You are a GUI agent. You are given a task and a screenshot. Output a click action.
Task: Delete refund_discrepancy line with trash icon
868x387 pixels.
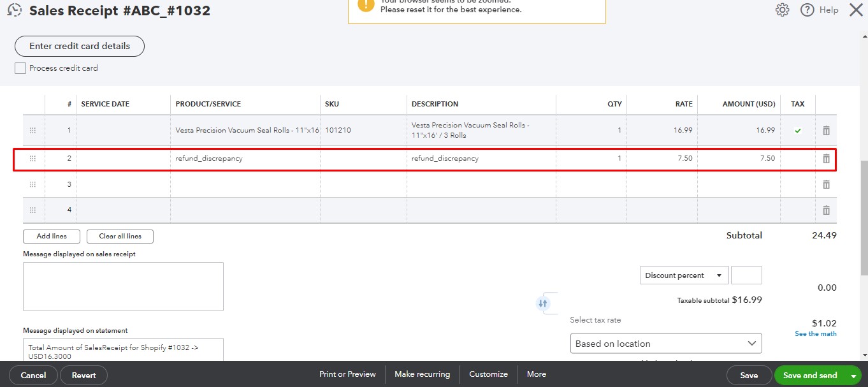(x=826, y=158)
